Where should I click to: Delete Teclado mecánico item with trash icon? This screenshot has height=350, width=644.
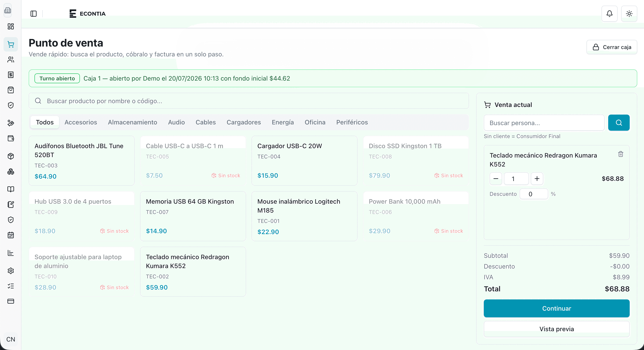[x=621, y=154]
